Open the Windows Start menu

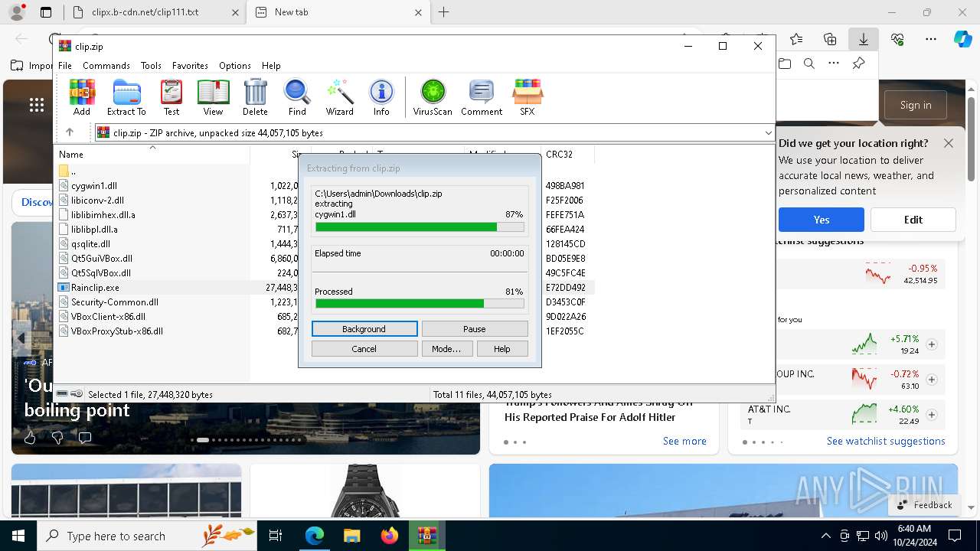[x=18, y=536]
